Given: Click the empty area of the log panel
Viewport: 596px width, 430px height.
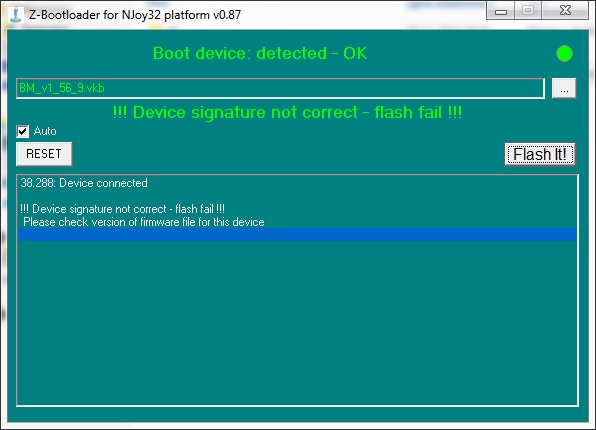Looking at the screenshot, I should pyautogui.click(x=297, y=323).
